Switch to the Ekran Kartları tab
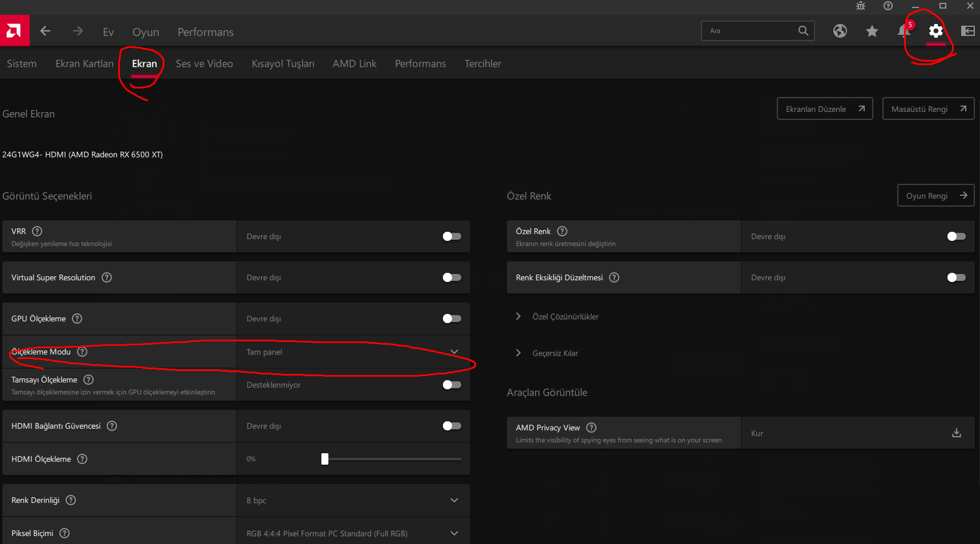980x544 pixels. pyautogui.click(x=84, y=64)
